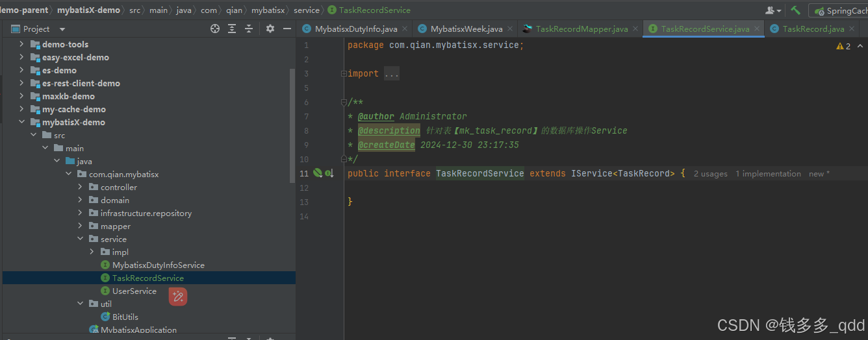Click the Locate/Select Opened File target icon
868x340 pixels.
tap(215, 29)
